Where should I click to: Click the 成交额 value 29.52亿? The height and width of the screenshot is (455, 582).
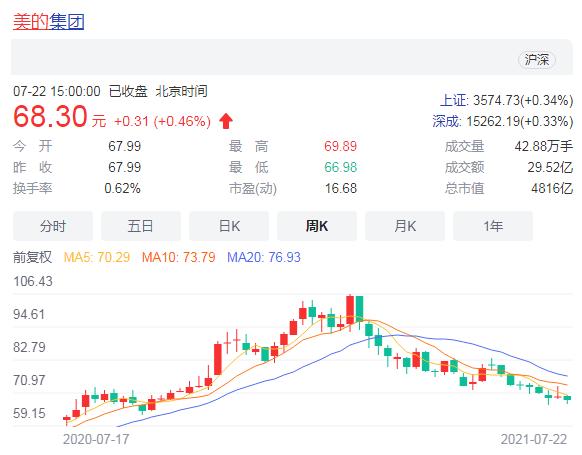(550, 167)
